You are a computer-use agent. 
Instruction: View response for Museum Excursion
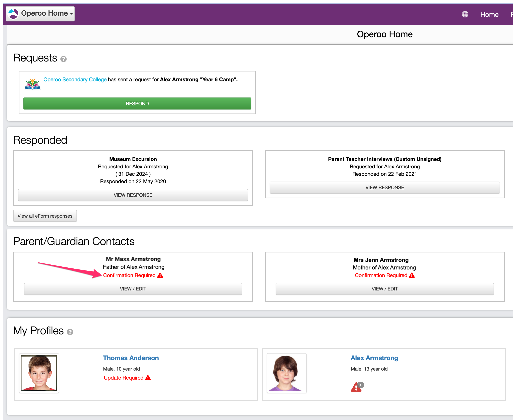coord(133,195)
